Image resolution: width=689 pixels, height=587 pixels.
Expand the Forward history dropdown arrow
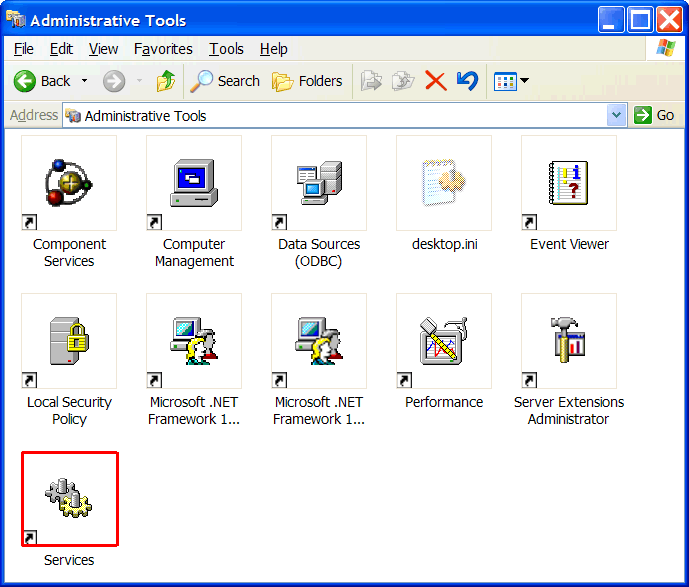139,81
